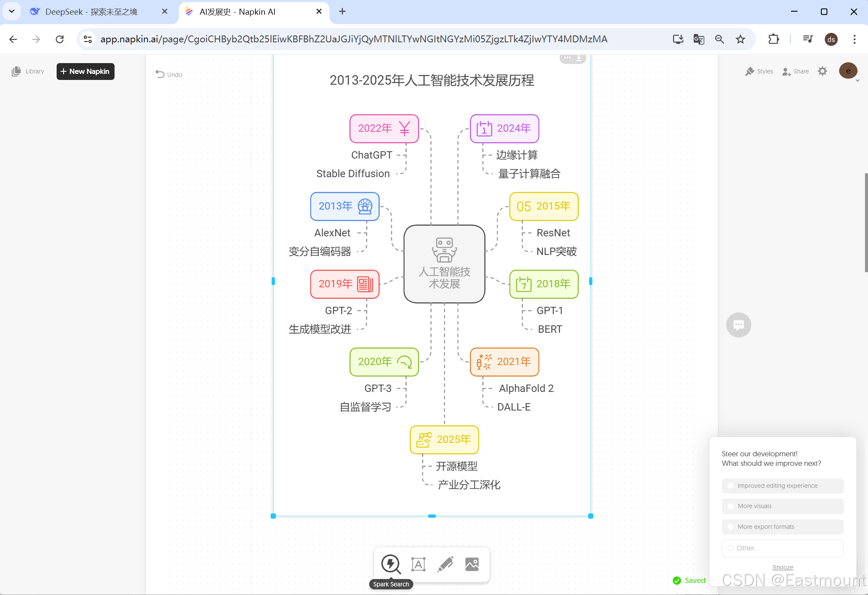
Task: Expand the user avatar account menu
Action: pyautogui.click(x=848, y=71)
